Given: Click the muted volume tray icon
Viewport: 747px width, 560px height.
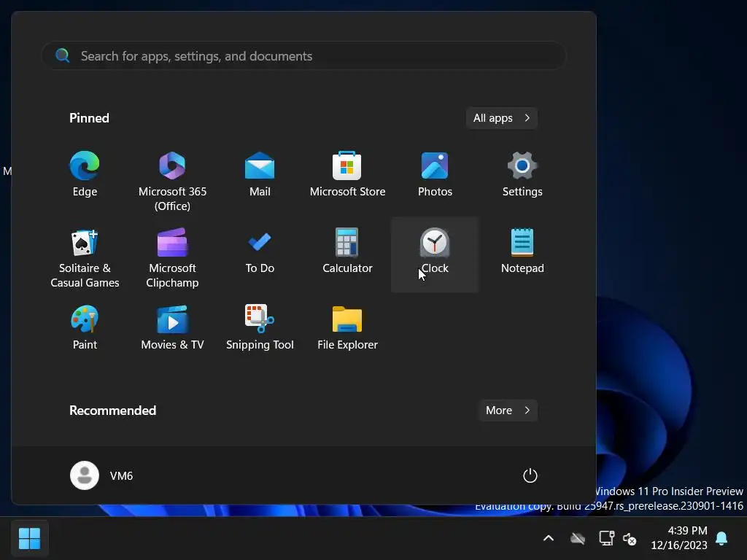Looking at the screenshot, I should click(630, 539).
